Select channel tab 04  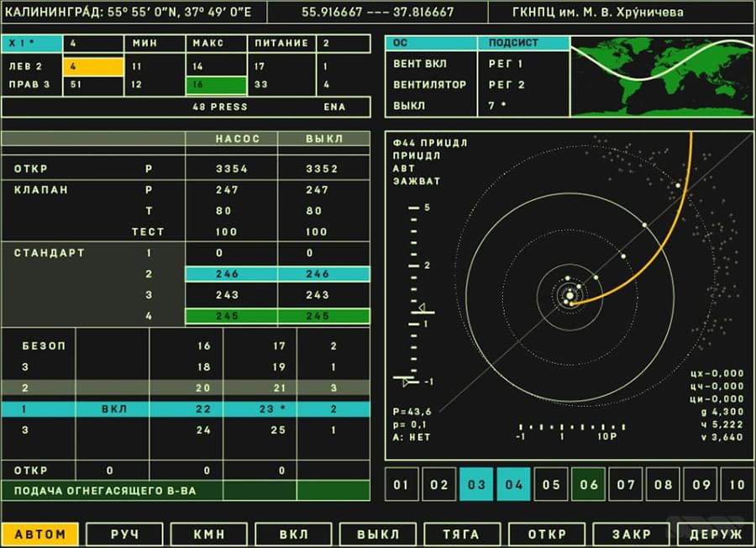tap(513, 485)
